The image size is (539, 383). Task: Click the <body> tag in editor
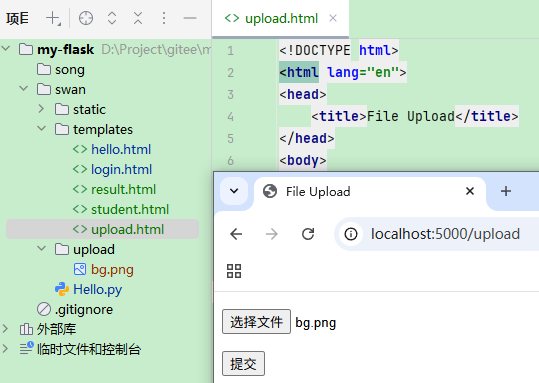point(303,160)
